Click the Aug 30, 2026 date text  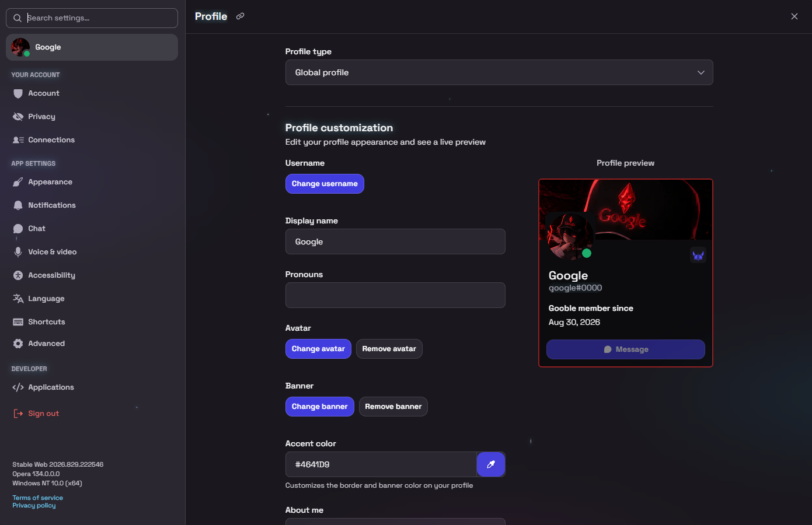574,322
